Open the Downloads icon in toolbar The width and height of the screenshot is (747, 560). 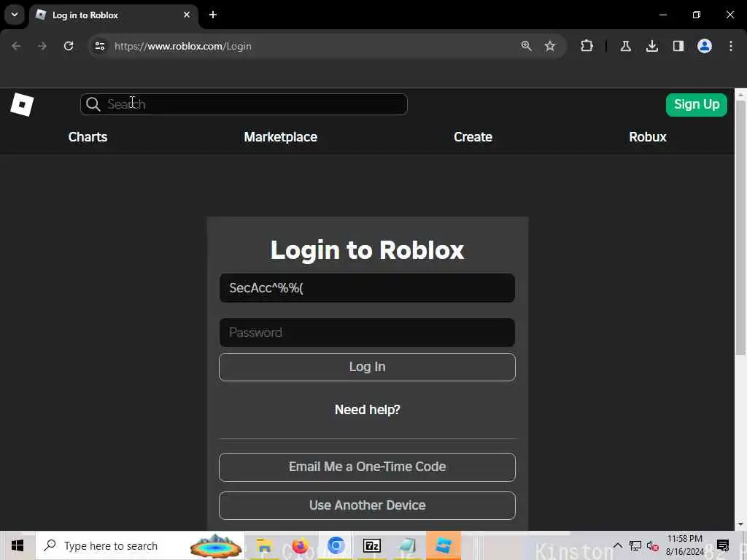coord(652,46)
